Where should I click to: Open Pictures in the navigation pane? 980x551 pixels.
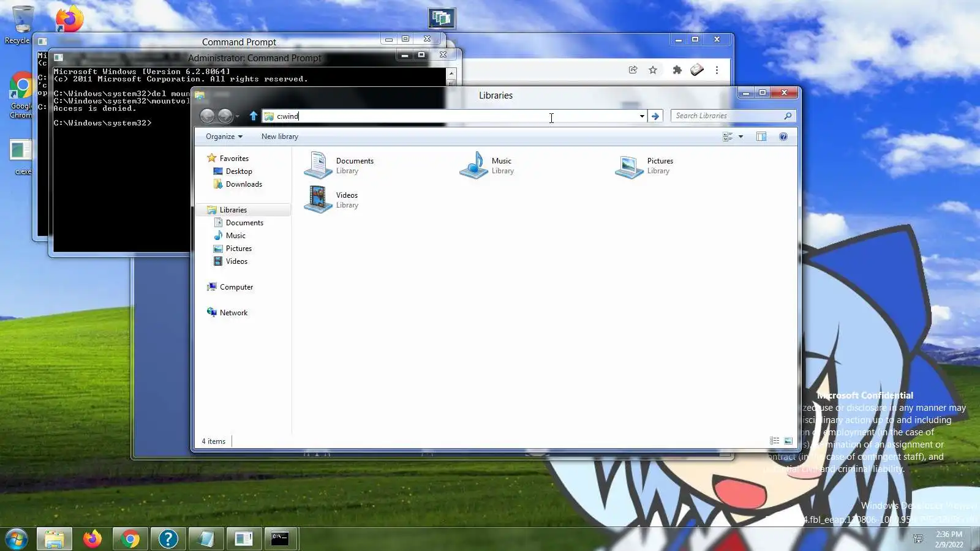239,249
